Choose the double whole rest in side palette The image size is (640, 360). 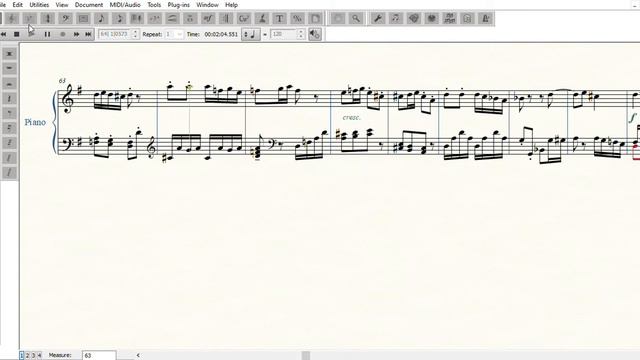(x=9, y=53)
